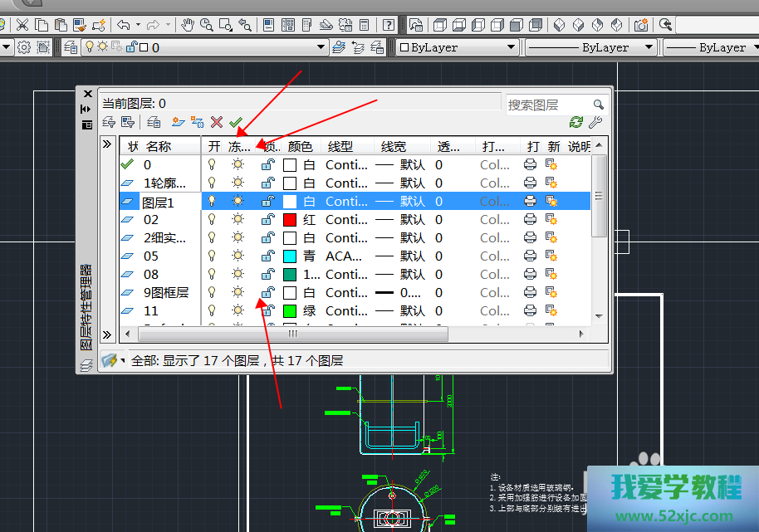Select the 图层1 layer row name
This screenshot has width=759, height=532.
tap(158, 202)
